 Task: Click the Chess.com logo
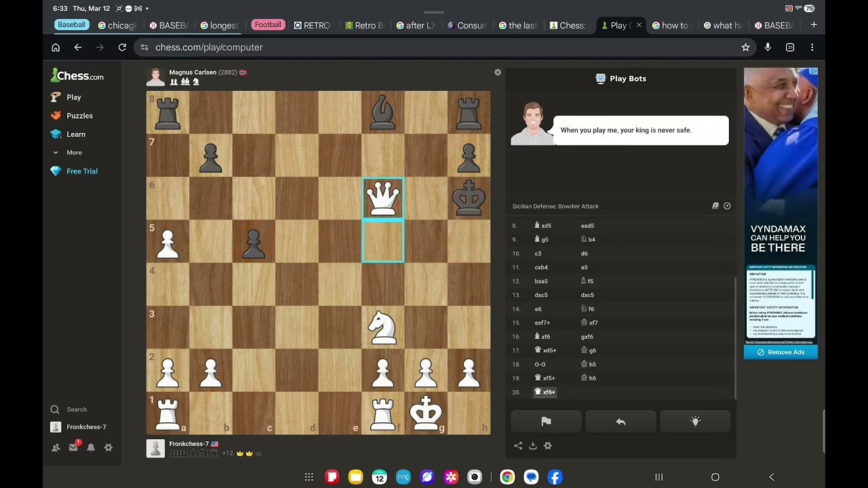[77, 76]
